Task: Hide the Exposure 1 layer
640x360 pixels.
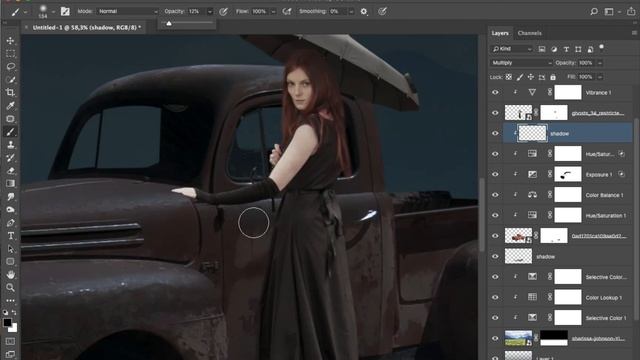Action: pyautogui.click(x=495, y=174)
